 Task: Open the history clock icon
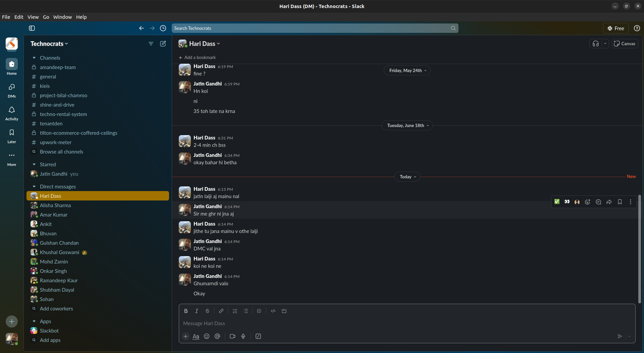[x=163, y=28]
